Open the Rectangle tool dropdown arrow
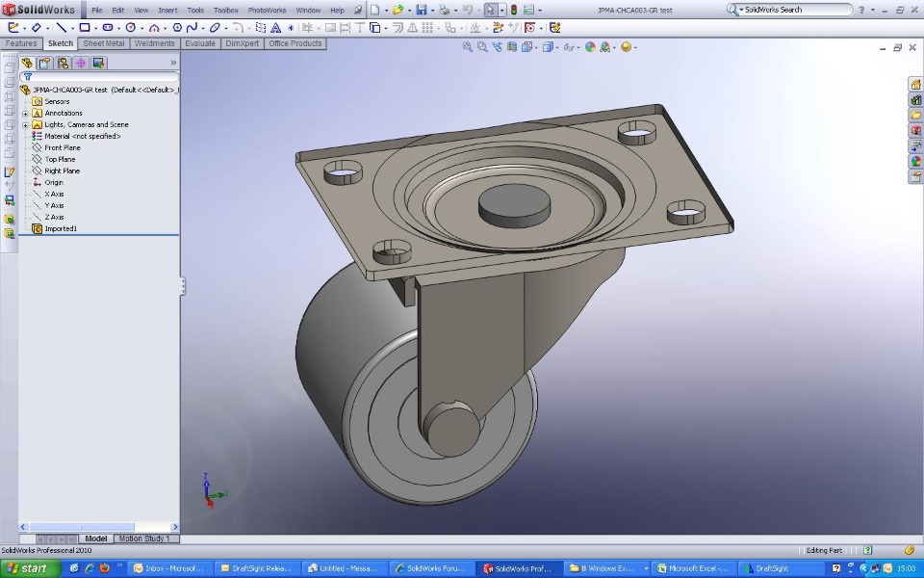Image resolution: width=924 pixels, height=578 pixels. 94,28
